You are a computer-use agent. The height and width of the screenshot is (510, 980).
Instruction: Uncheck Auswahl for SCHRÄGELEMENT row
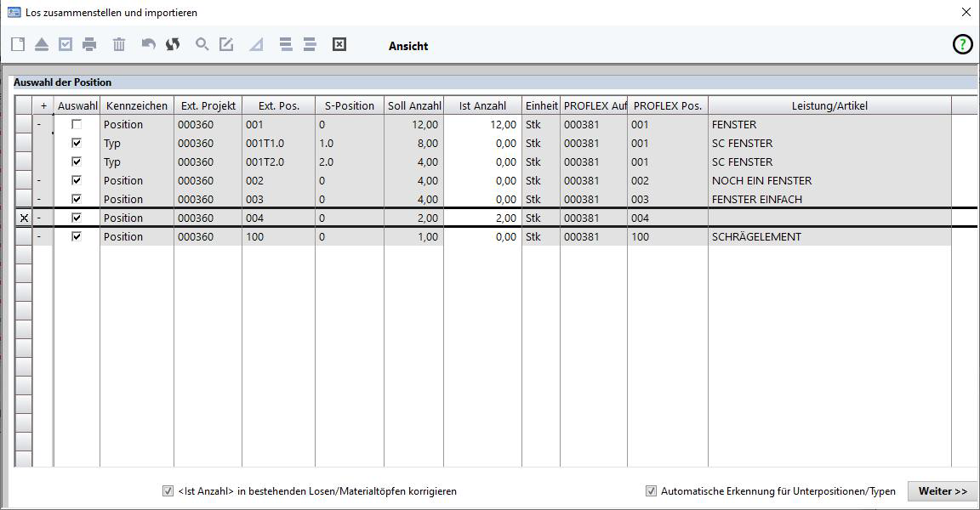[77, 237]
